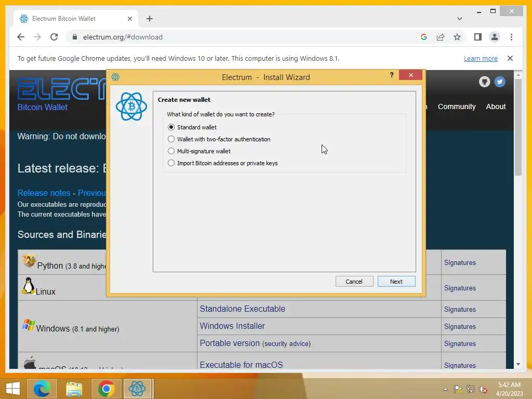Open the Chrome profile avatar

point(495,37)
